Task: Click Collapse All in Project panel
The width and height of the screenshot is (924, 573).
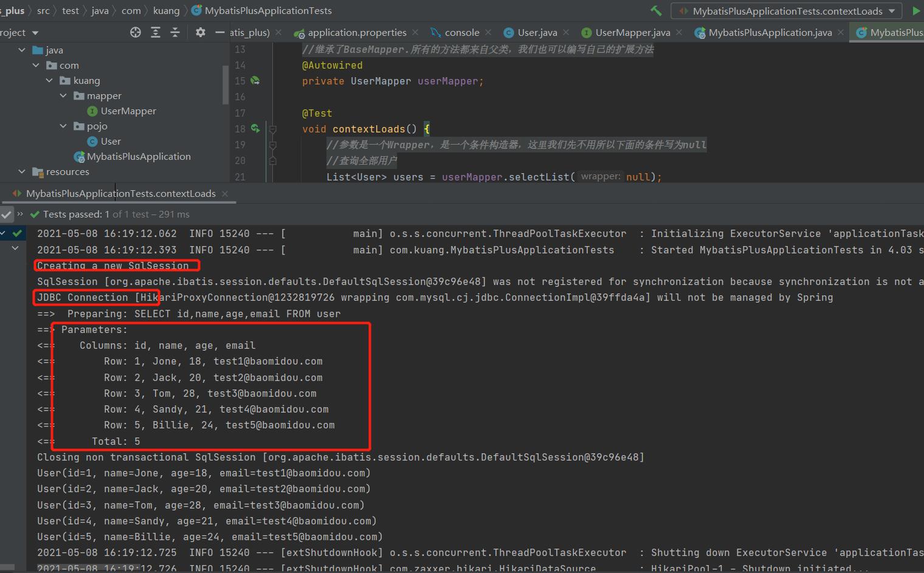Action: pyautogui.click(x=175, y=32)
